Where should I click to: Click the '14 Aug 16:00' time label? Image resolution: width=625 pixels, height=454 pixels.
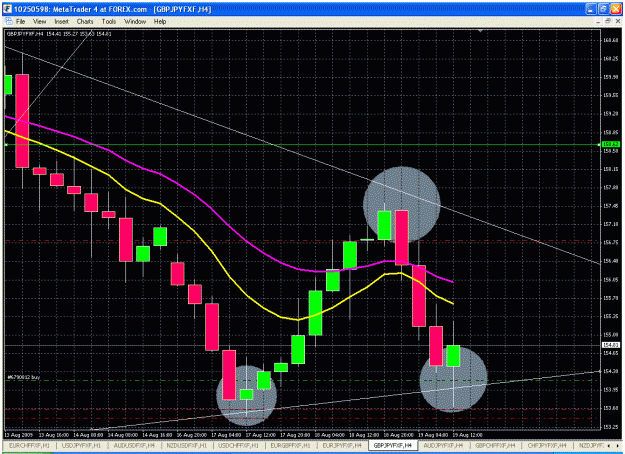click(157, 435)
